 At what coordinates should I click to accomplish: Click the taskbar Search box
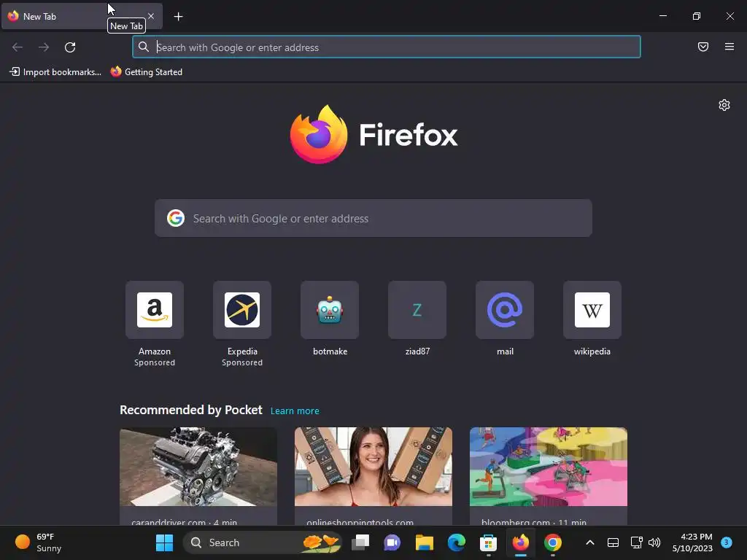tap(262, 542)
